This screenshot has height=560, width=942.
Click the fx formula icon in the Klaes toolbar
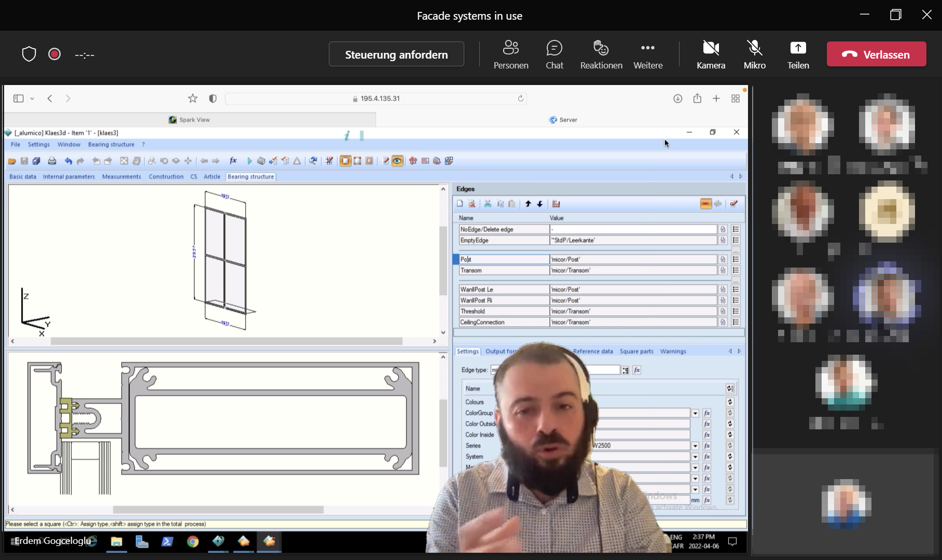pos(233,161)
